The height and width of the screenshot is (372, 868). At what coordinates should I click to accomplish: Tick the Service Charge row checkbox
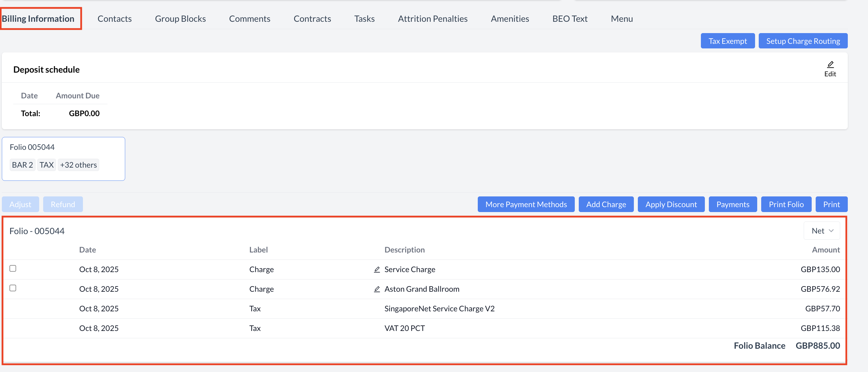click(13, 268)
